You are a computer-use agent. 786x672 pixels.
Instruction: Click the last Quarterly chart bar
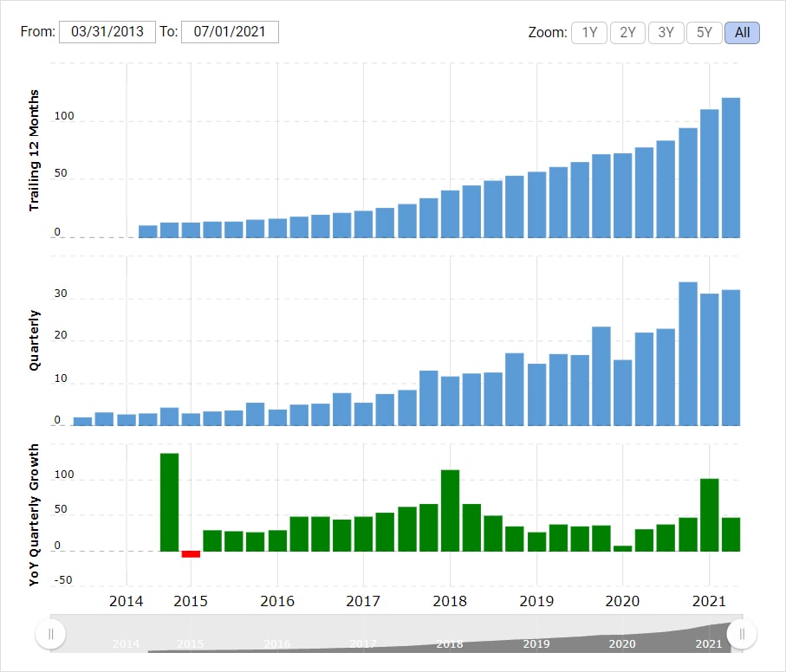[x=731, y=358]
